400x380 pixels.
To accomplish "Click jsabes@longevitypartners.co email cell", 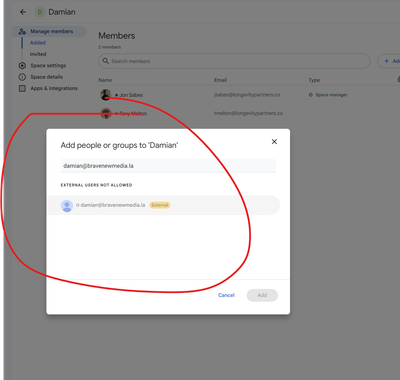I will [x=247, y=95].
